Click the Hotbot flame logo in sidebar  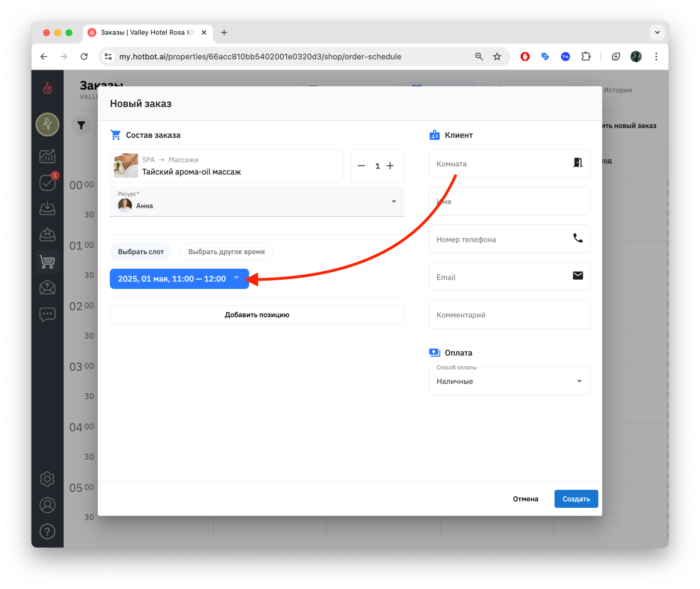coord(47,88)
